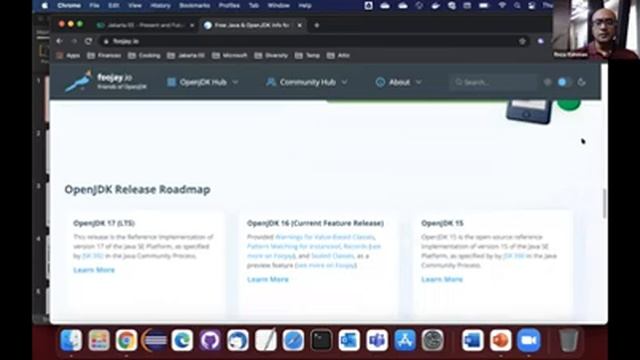
Task: Open the Apps bookmarks shortcut
Action: point(68,56)
